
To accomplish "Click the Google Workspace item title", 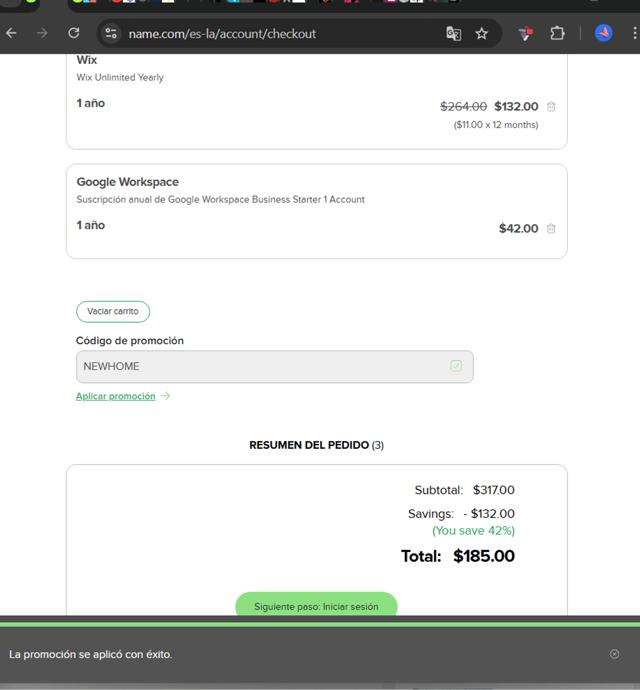I will click(x=128, y=182).
